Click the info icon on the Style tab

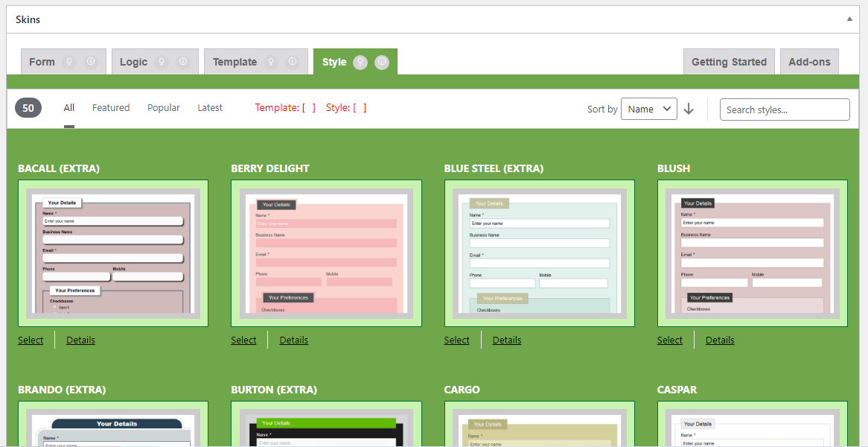coord(382,62)
